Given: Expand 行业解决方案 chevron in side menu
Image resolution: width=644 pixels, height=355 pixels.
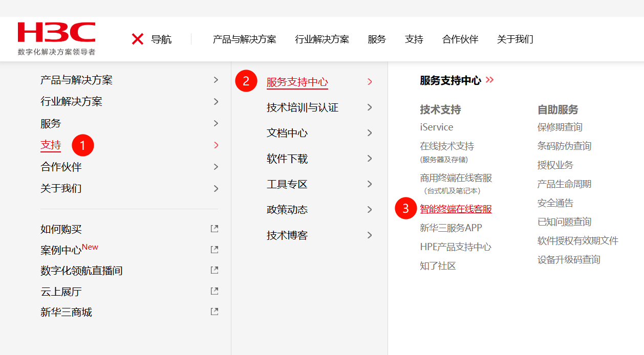Looking at the screenshot, I should (x=216, y=102).
